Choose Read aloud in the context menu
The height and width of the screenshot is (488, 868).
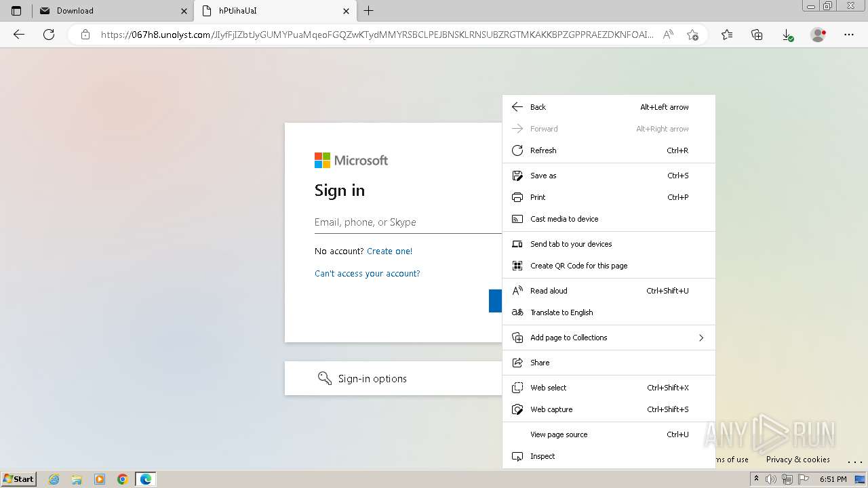coord(609,291)
